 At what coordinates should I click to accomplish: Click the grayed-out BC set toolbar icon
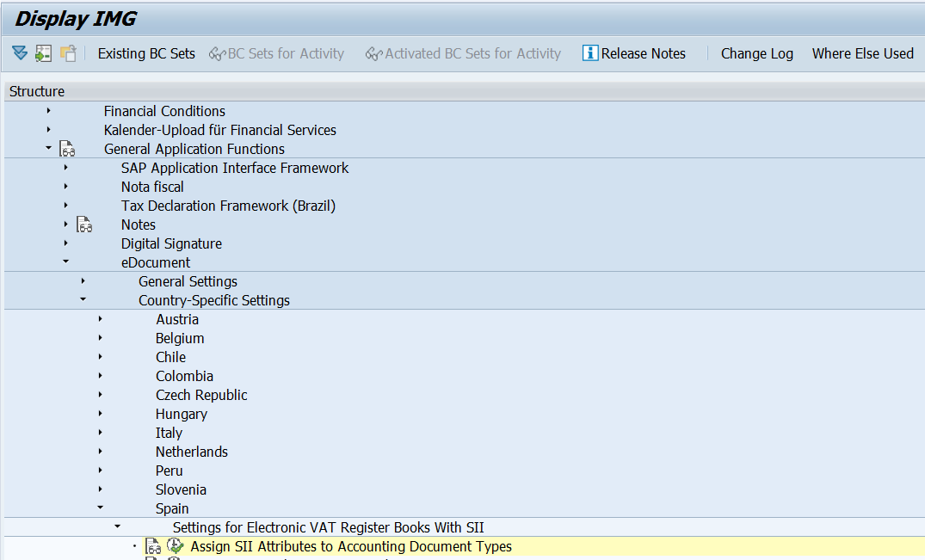68,53
